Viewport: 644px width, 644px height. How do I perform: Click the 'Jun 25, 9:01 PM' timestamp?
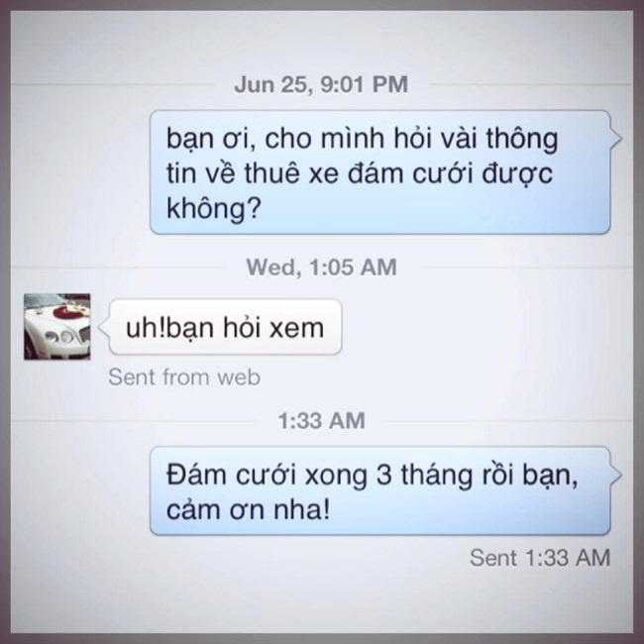click(x=321, y=84)
